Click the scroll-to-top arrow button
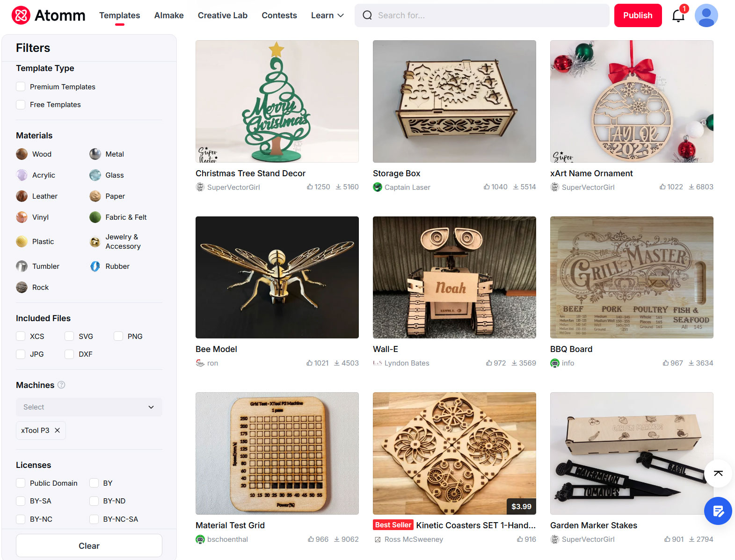The height and width of the screenshot is (560, 735). click(718, 474)
